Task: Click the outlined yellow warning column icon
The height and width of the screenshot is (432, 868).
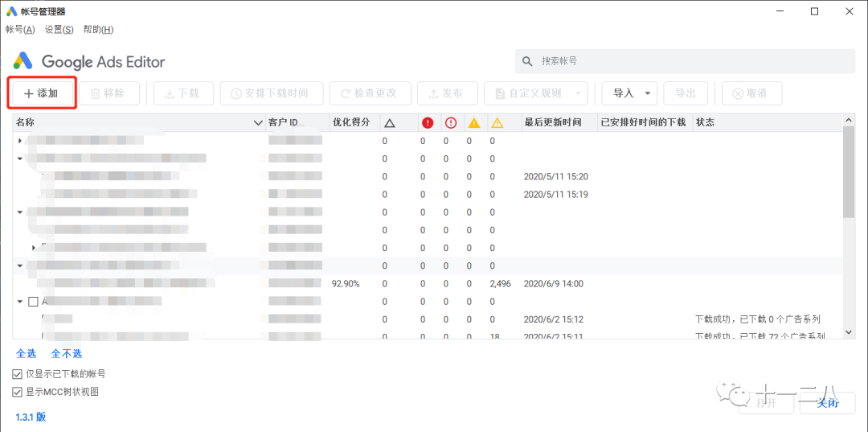Action: (x=497, y=123)
